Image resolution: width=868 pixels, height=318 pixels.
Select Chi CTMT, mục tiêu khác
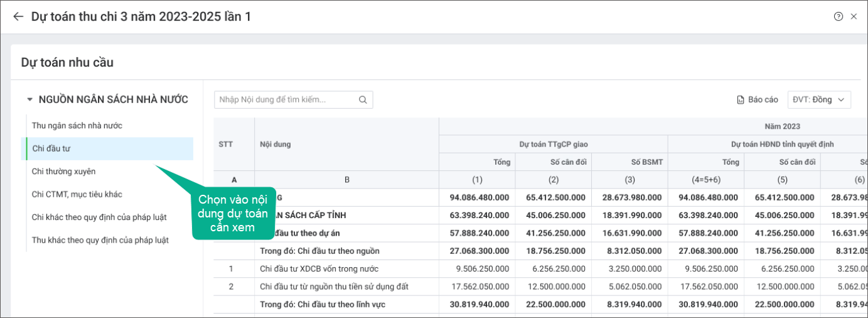point(77,194)
